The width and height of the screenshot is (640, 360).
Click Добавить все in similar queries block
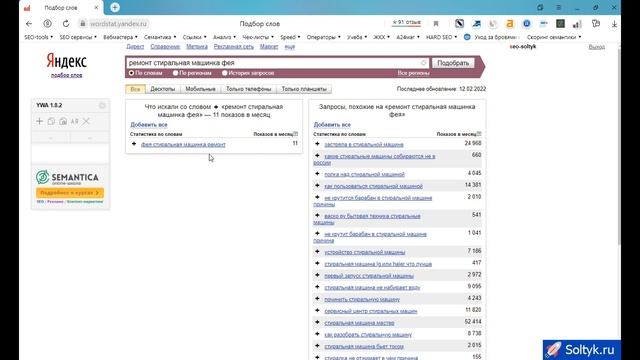coord(332,124)
